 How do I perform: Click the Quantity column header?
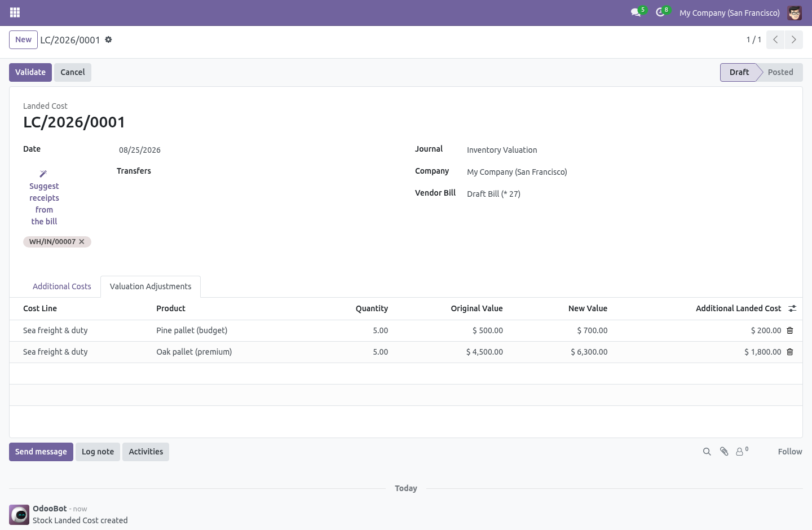click(x=372, y=308)
